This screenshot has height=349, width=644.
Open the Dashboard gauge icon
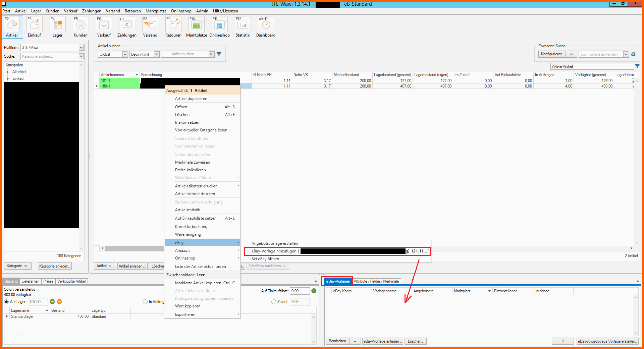266,25
